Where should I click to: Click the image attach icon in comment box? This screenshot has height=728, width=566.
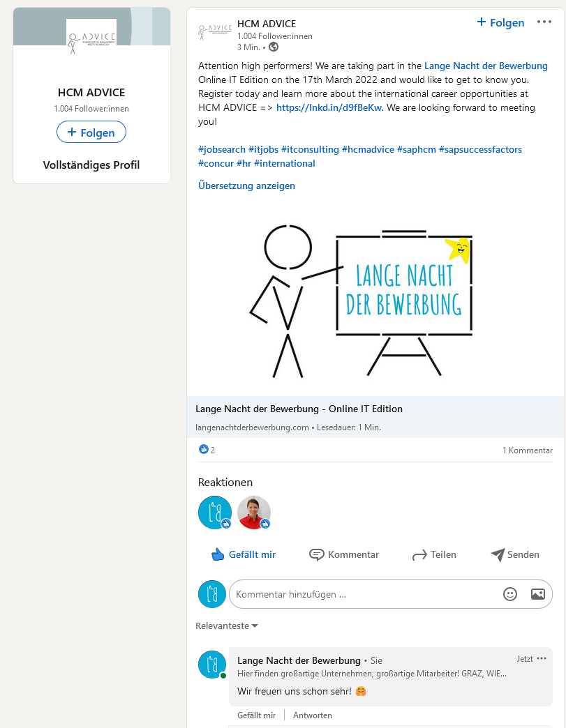coord(537,594)
